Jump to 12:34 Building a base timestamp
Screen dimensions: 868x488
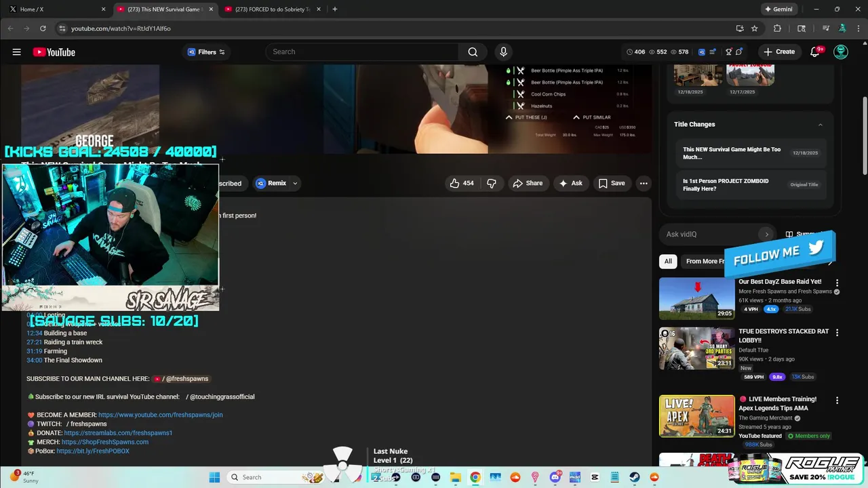tap(35, 333)
